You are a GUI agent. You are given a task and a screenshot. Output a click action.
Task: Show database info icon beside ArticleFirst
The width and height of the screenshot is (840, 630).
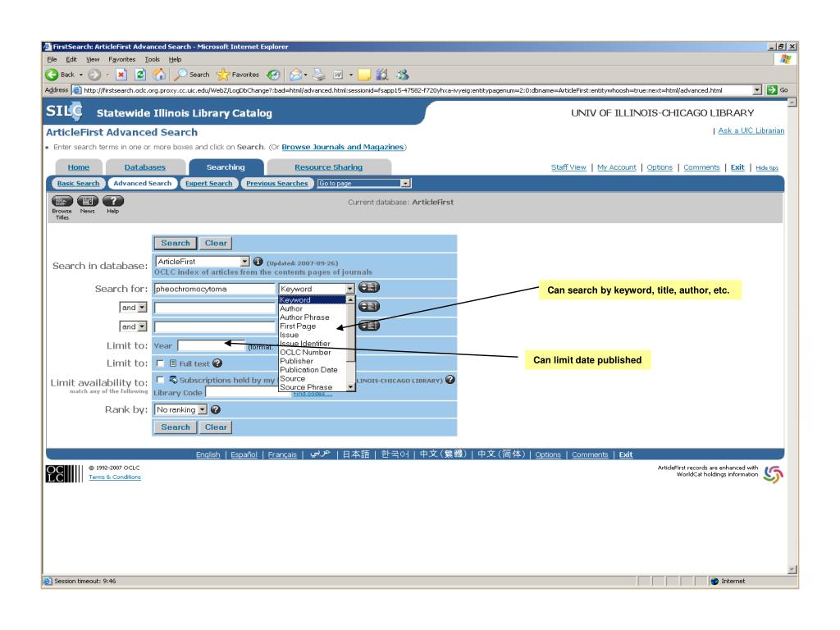pos(258,262)
